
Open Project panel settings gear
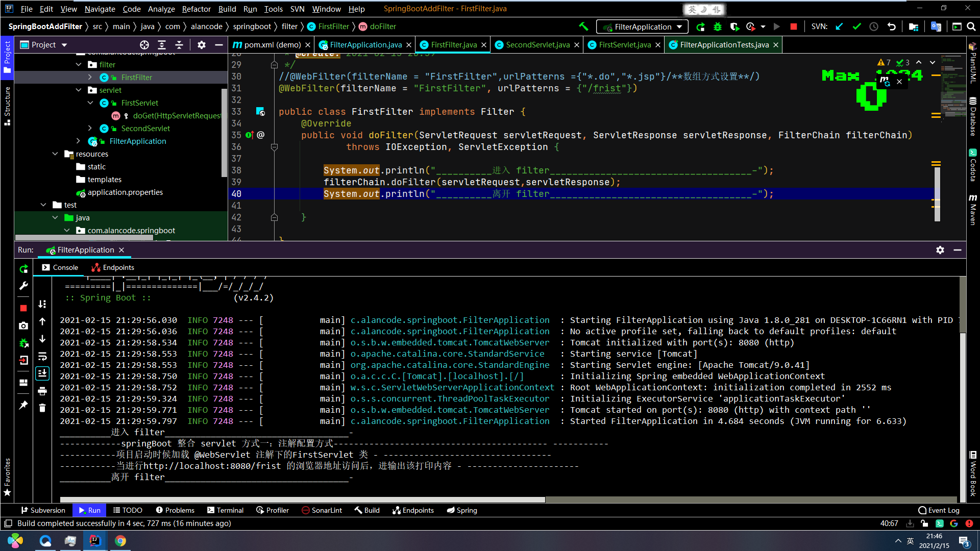202,45
